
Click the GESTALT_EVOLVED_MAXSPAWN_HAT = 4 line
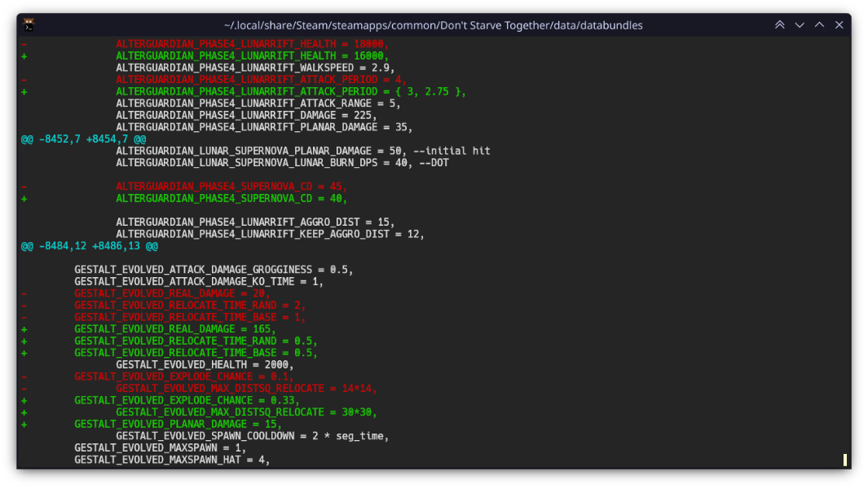(x=172, y=460)
